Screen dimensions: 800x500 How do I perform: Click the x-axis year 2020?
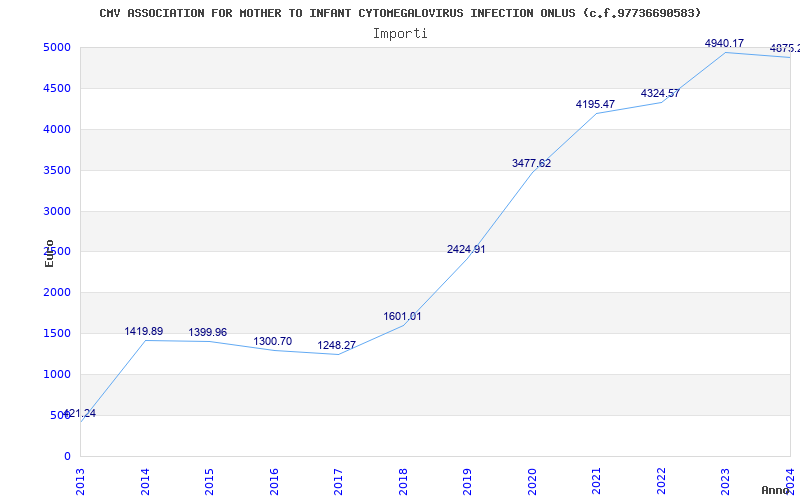[532, 482]
